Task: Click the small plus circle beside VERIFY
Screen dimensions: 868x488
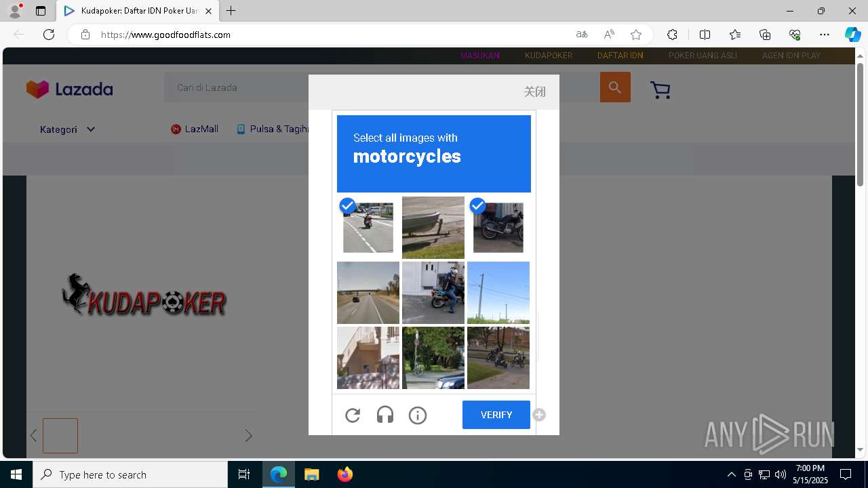Action: click(x=539, y=415)
